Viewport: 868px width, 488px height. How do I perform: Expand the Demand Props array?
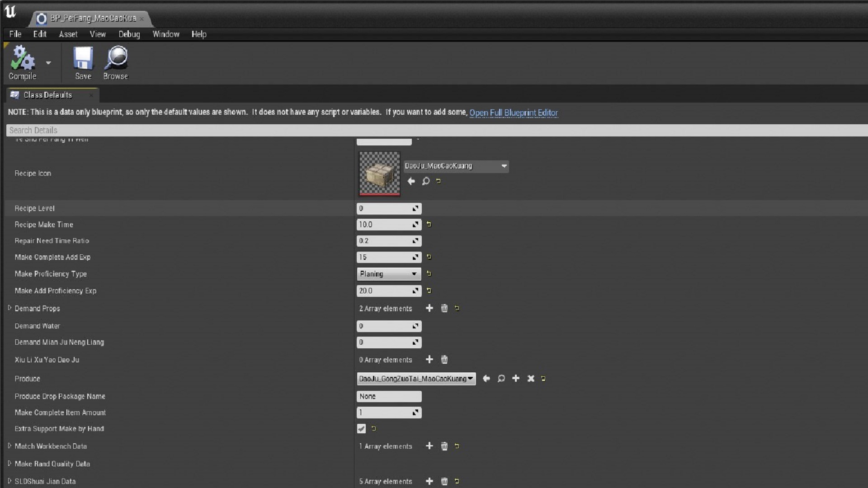[9, 308]
